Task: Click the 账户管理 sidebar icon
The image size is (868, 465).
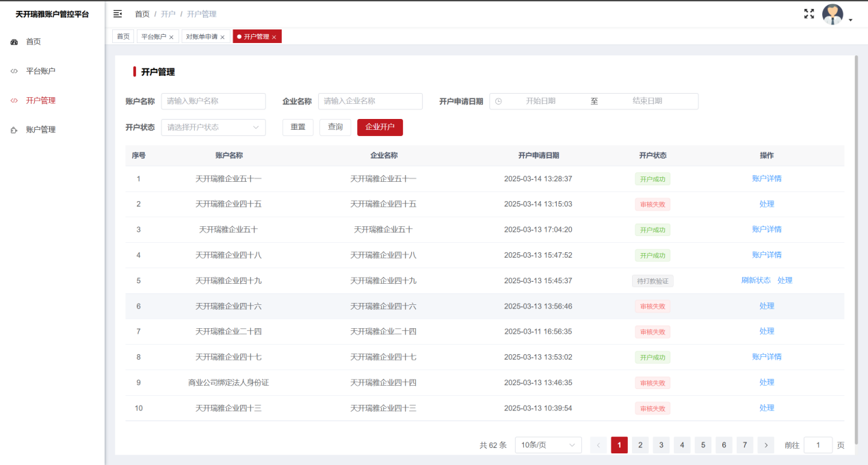Action: [14, 130]
